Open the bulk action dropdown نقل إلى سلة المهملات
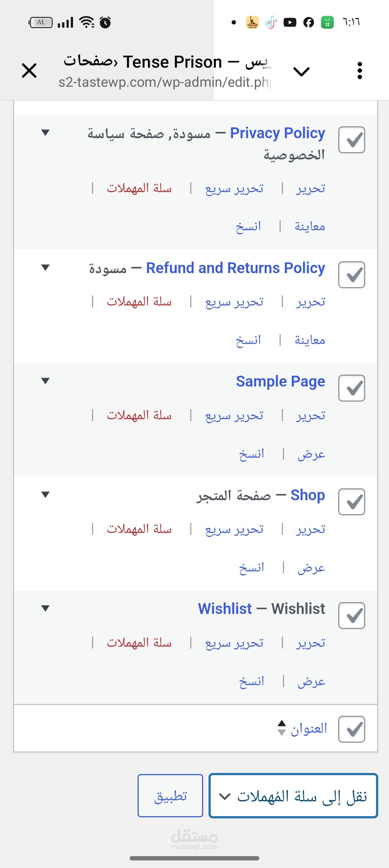 pyautogui.click(x=293, y=796)
